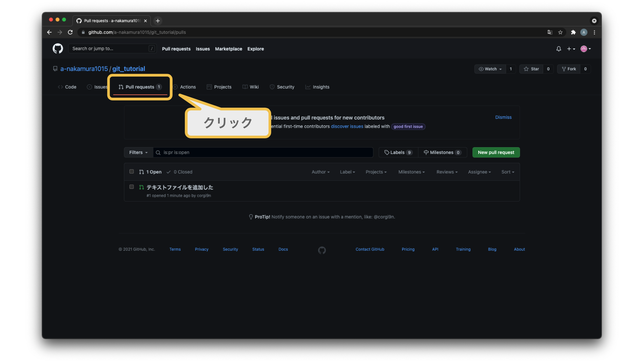Go back with the browser back arrow
The image size is (644, 362).
(50, 32)
